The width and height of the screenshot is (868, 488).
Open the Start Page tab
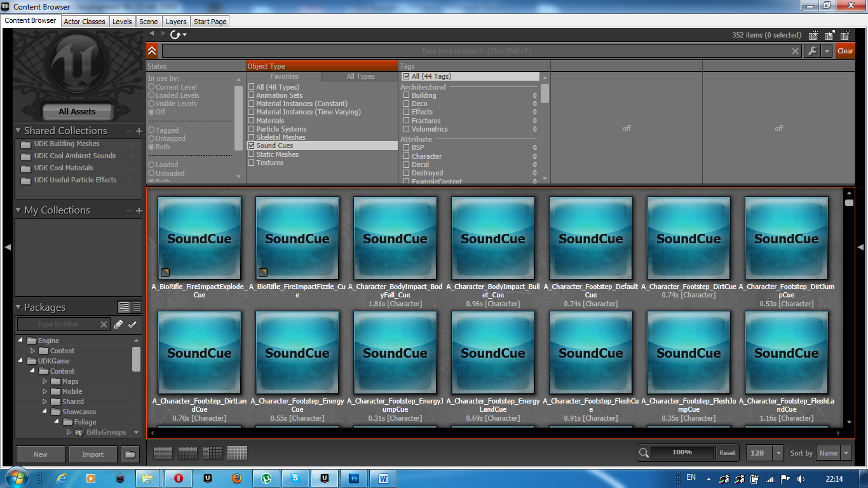(210, 22)
